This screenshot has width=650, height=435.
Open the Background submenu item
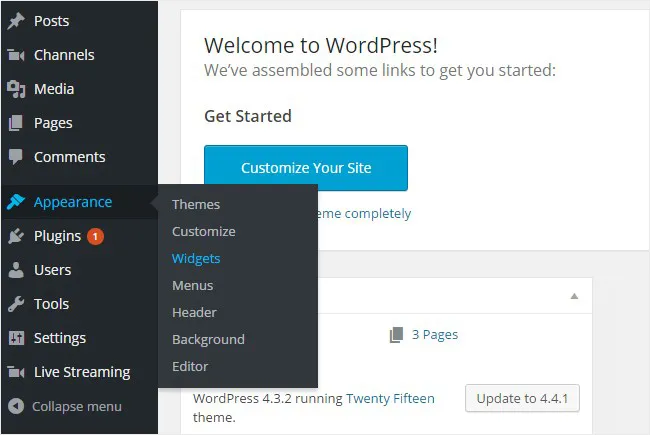click(x=208, y=339)
